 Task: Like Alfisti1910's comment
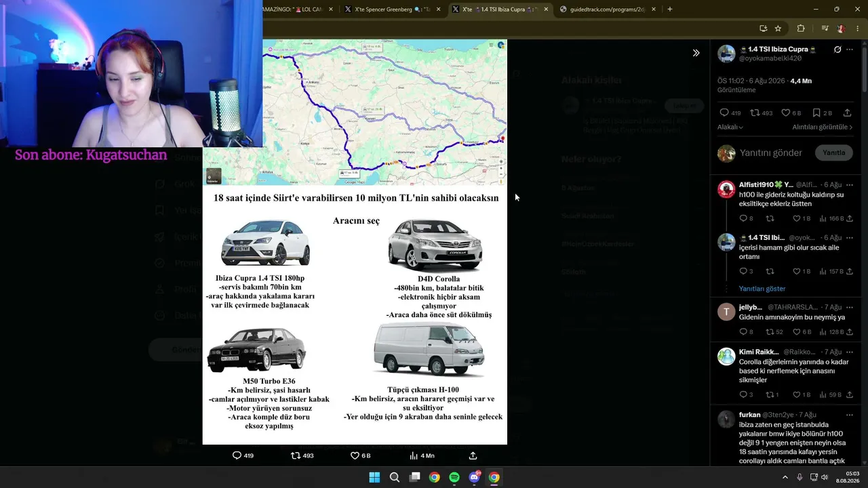pyautogui.click(x=802, y=218)
